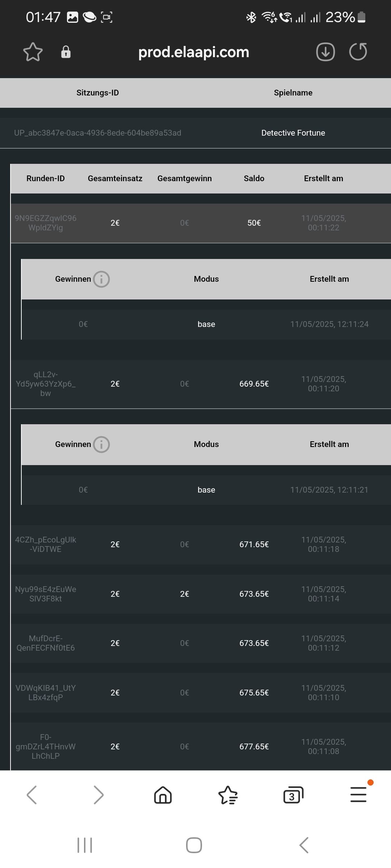
Task: Collapse the round with 669.65€ balance
Action: coord(201,384)
